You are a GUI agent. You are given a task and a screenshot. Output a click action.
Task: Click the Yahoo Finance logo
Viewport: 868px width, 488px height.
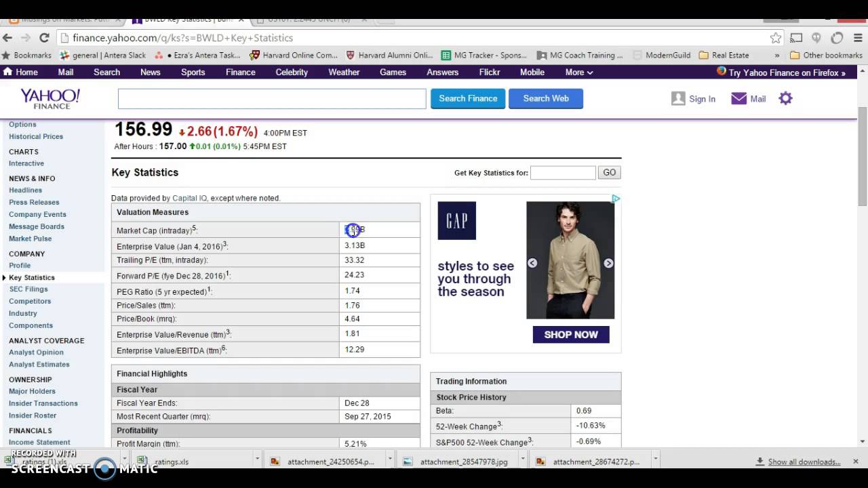[x=50, y=99]
